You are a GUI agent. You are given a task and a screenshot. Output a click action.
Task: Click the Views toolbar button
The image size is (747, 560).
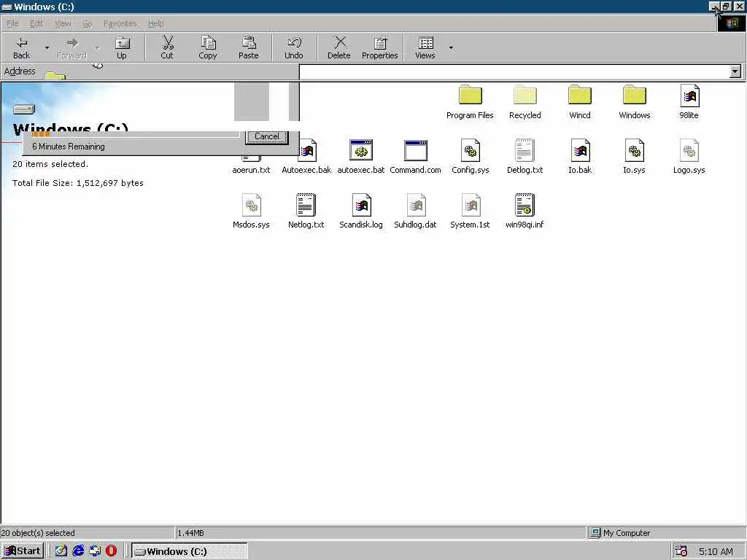click(x=425, y=47)
